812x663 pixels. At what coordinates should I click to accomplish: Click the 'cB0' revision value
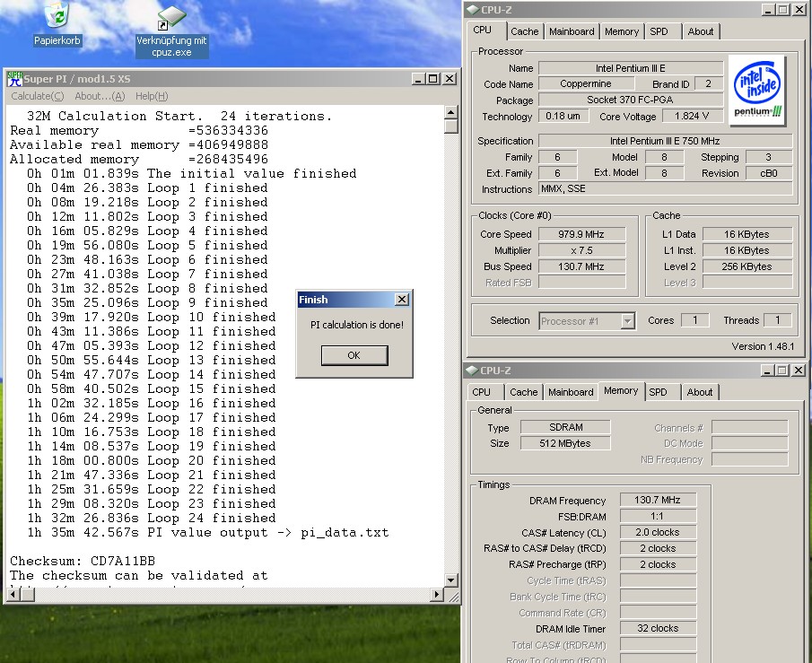click(769, 173)
